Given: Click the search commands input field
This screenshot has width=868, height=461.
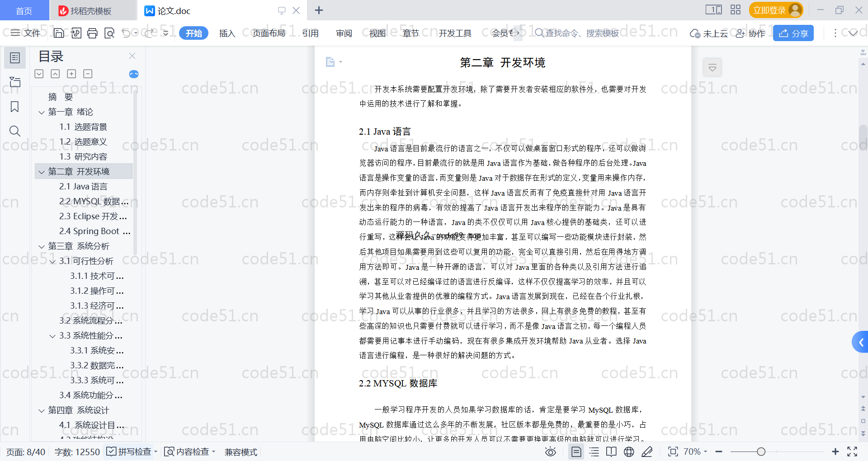Looking at the screenshot, I should [x=581, y=33].
